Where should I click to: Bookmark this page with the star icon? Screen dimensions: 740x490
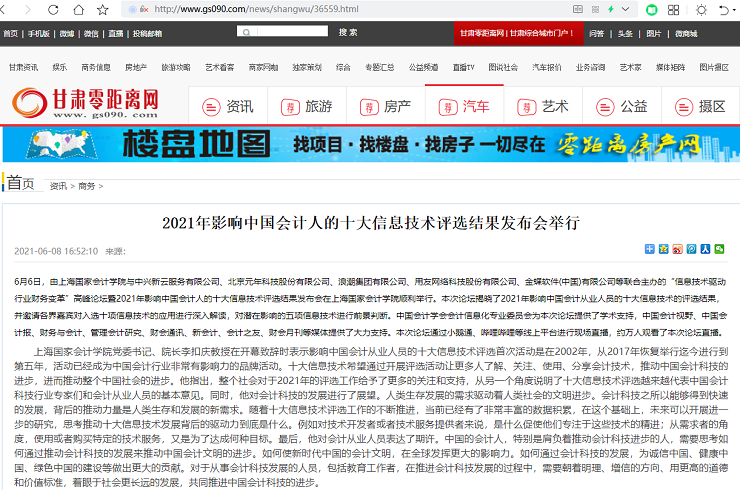103,9
